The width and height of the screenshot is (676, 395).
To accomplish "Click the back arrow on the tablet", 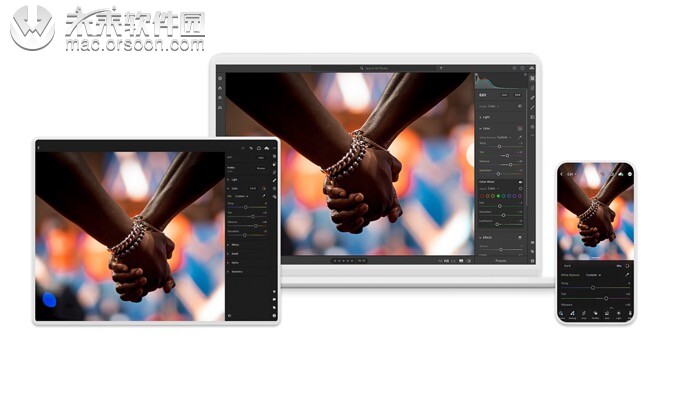I will [x=39, y=148].
